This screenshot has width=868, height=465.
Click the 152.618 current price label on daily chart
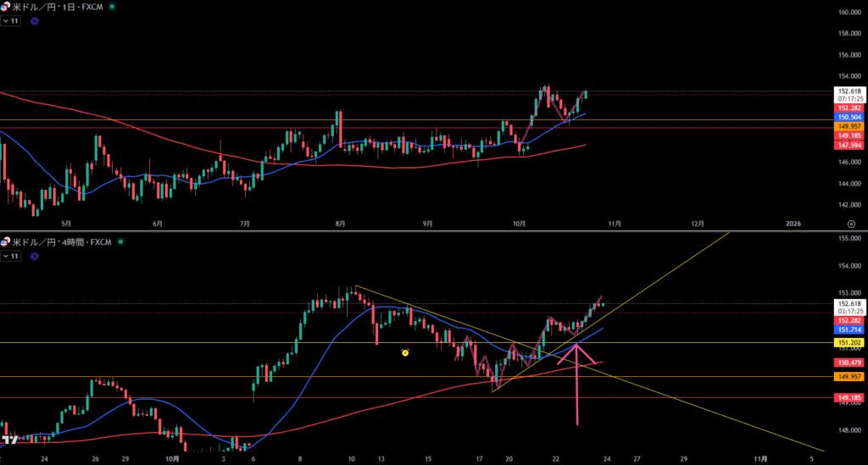point(849,91)
